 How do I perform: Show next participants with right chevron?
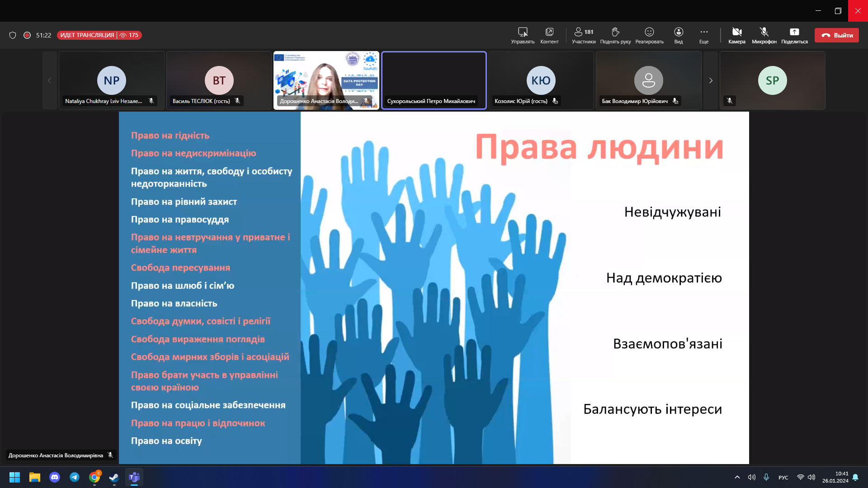[x=711, y=80]
